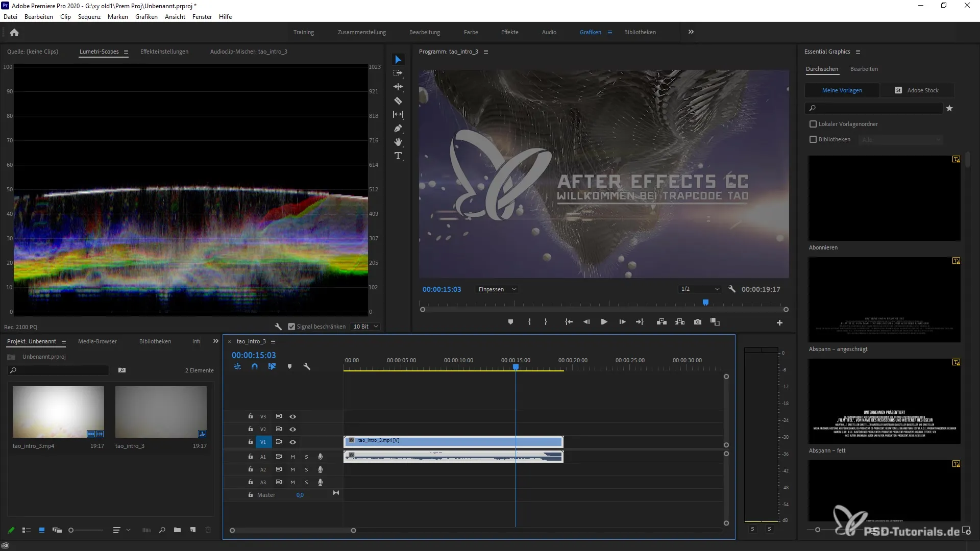Viewport: 980px width, 551px height.
Task: Adjust Essential Graphics thumbnail size slider
Action: 818,530
